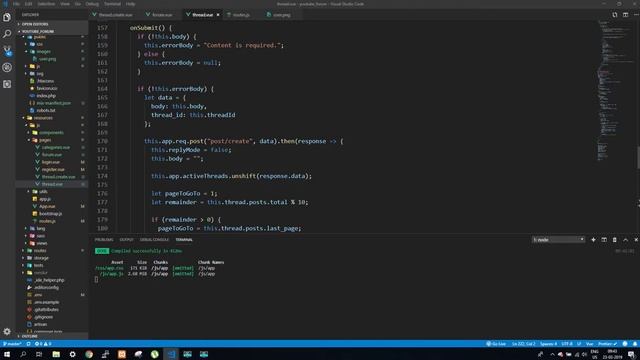640x360 pixels.
Task: Click Go Live in status bar
Action: point(496,344)
